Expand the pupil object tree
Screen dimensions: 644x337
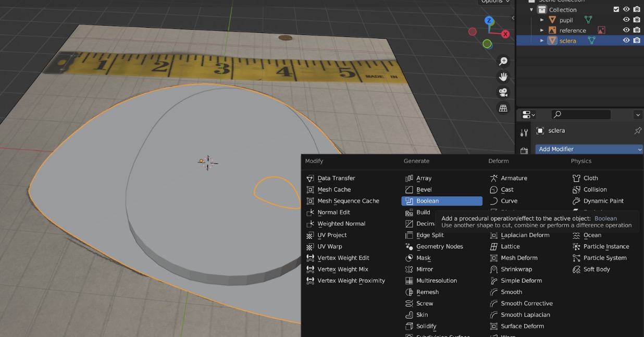pos(542,20)
